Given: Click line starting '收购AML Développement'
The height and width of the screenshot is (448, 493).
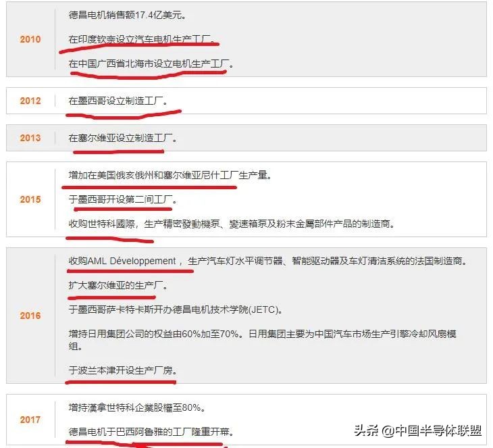Looking at the screenshot, I should pos(268,261).
